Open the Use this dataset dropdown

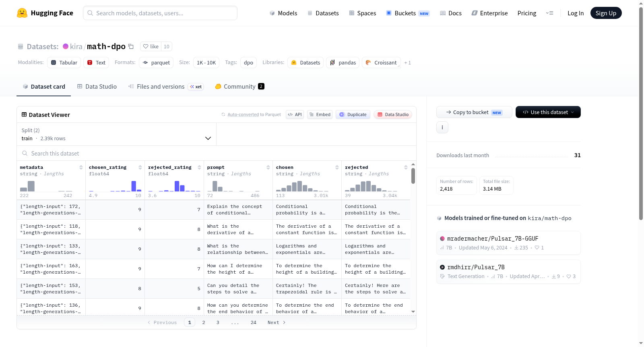[x=548, y=112]
